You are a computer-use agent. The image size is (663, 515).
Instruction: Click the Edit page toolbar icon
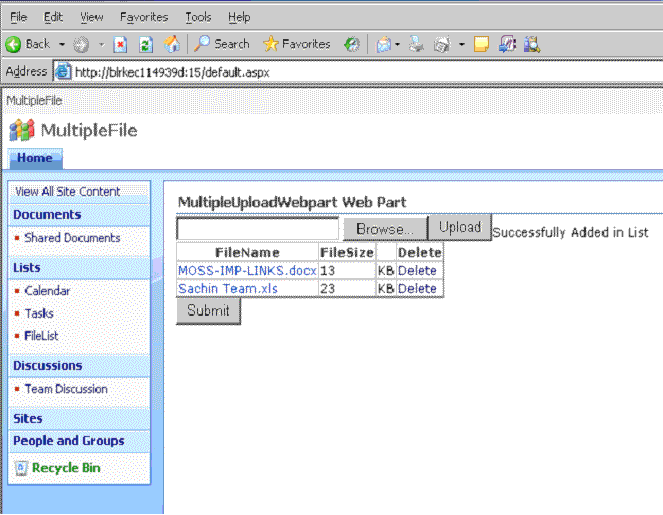[x=442, y=44]
